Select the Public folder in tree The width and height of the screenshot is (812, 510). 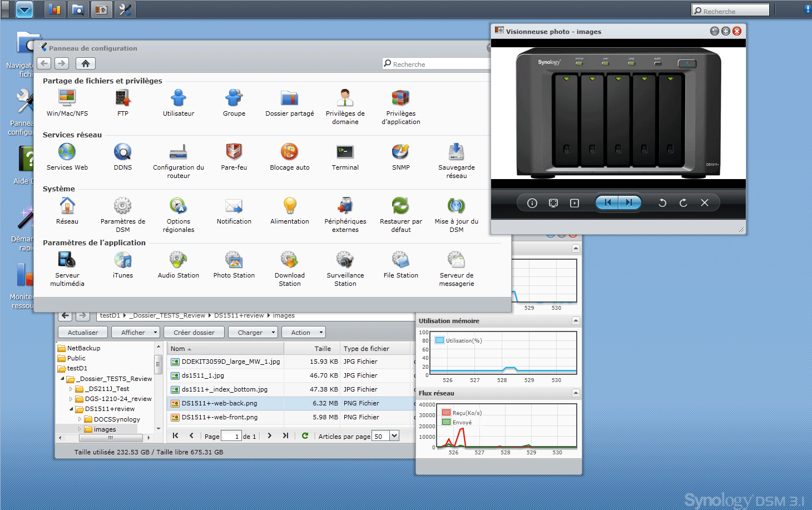pos(76,358)
